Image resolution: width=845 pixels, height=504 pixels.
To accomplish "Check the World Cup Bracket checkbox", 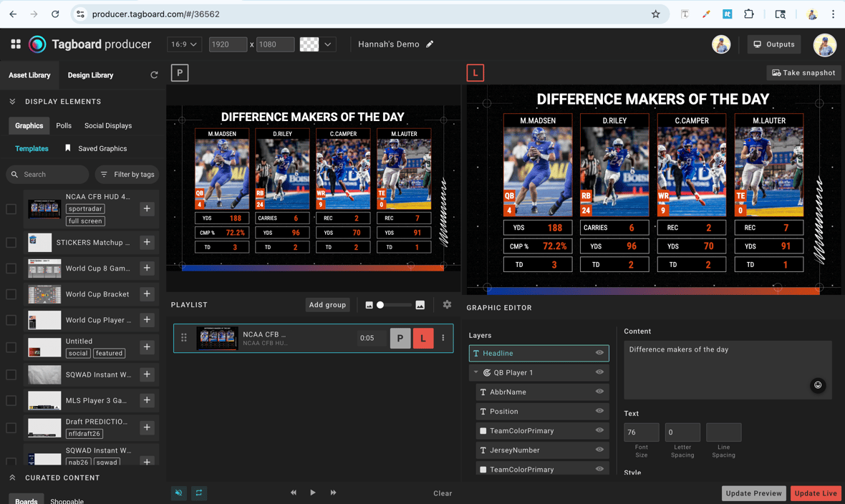I will 11,294.
